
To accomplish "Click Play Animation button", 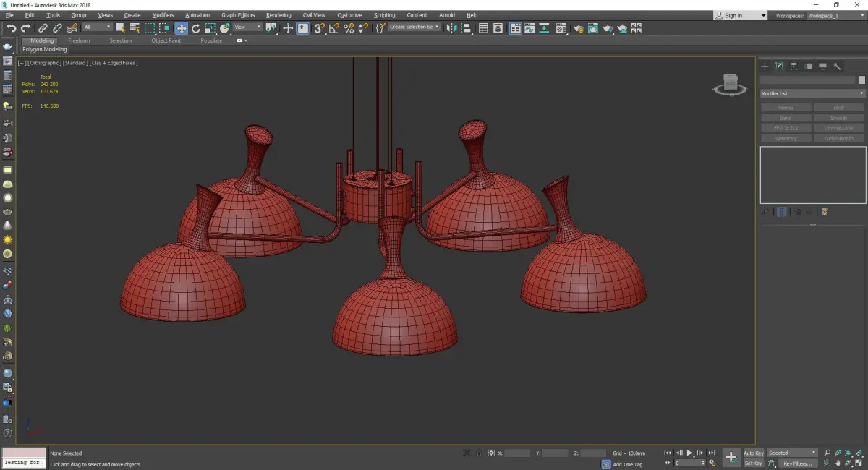I will tap(690, 453).
